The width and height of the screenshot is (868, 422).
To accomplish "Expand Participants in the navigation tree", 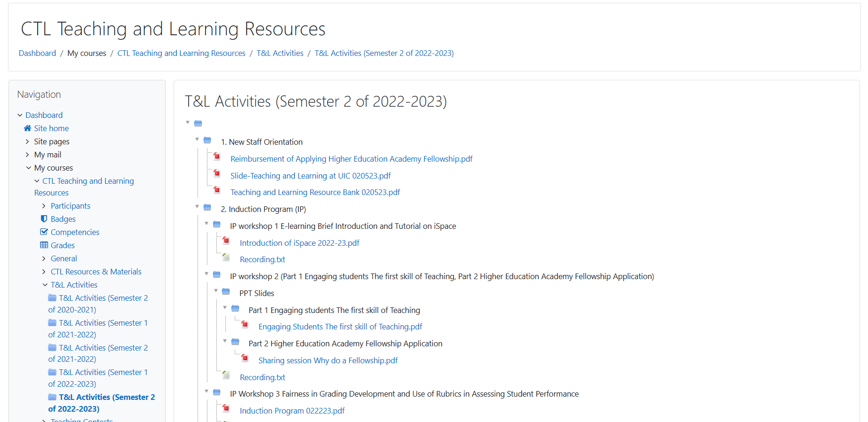I will coord(44,206).
